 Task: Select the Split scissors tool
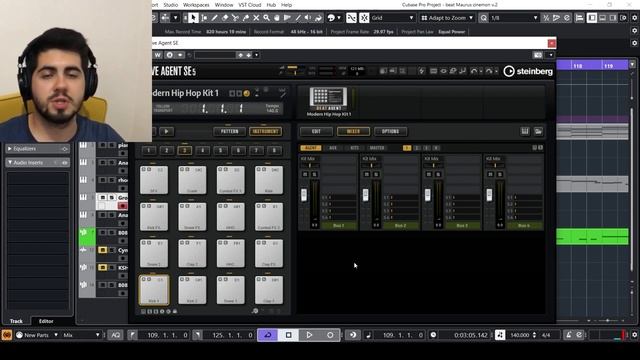235,18
